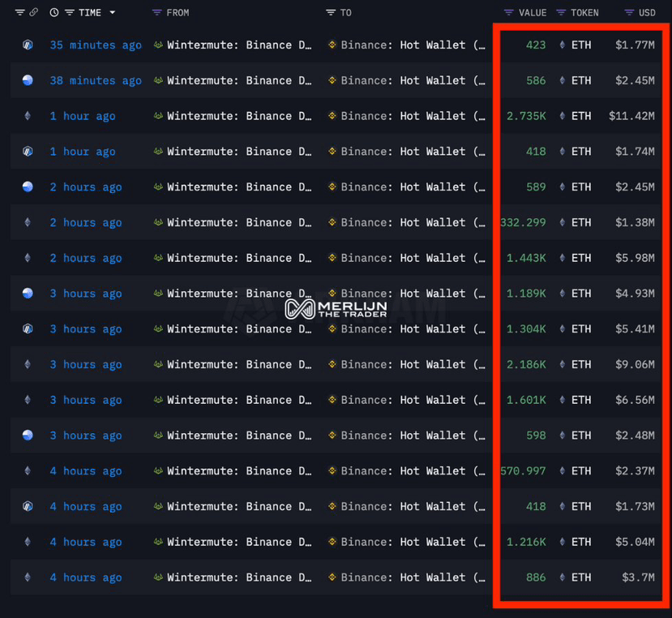Image resolution: width=672 pixels, height=618 pixels.
Task: Click the $5.04M USD amount
Action: coord(636,542)
